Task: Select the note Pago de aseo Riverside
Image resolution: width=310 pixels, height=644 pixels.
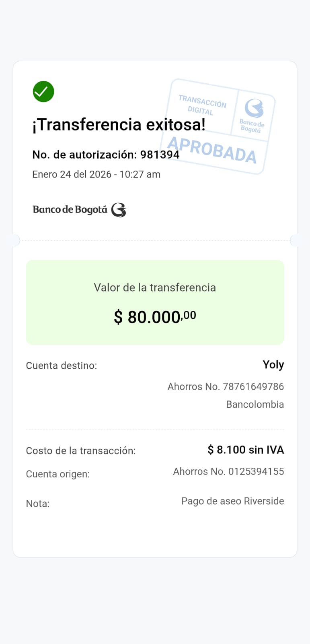Action: click(x=232, y=501)
